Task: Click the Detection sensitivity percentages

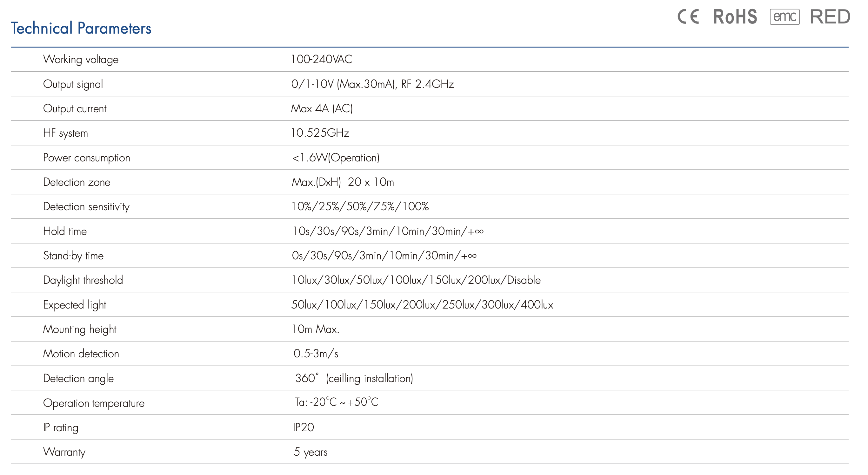Action: pyautogui.click(x=360, y=206)
